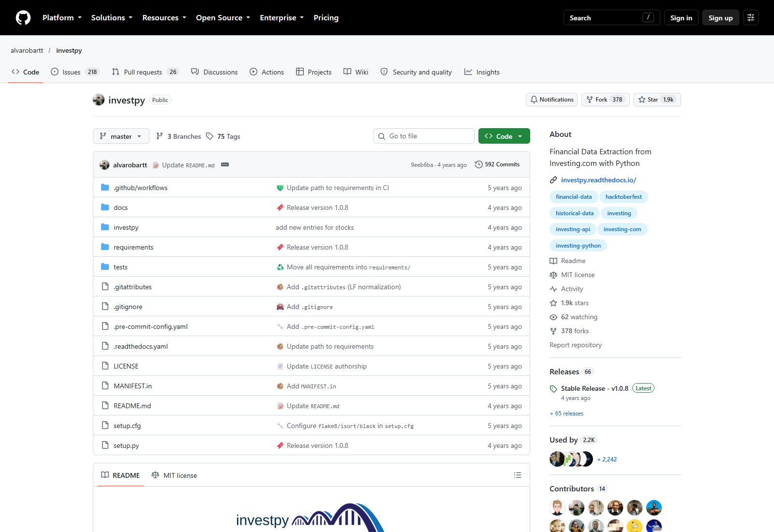Click Report repository link
Image resolution: width=774 pixels, height=532 pixels.
coord(576,345)
